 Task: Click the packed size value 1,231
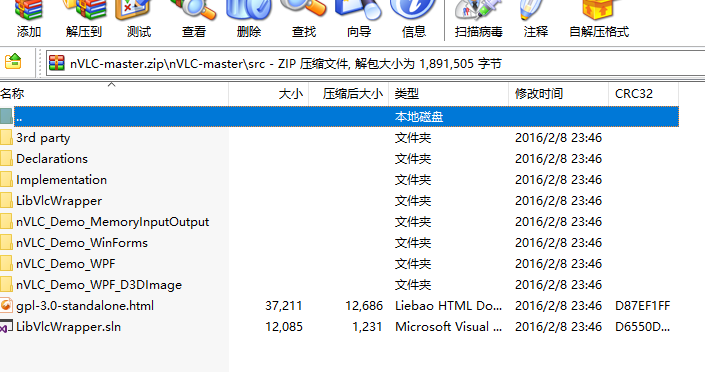[x=367, y=327]
